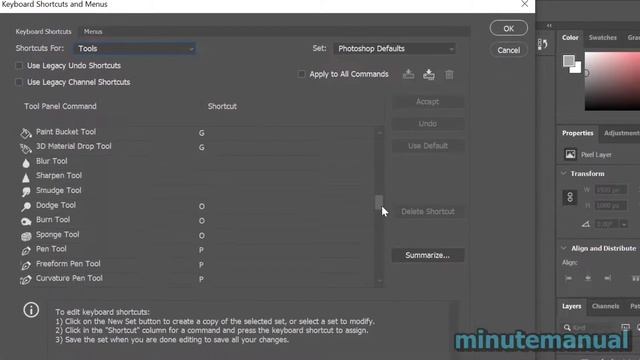Switch to the Channels tab
640x360 pixels.
click(x=605, y=306)
